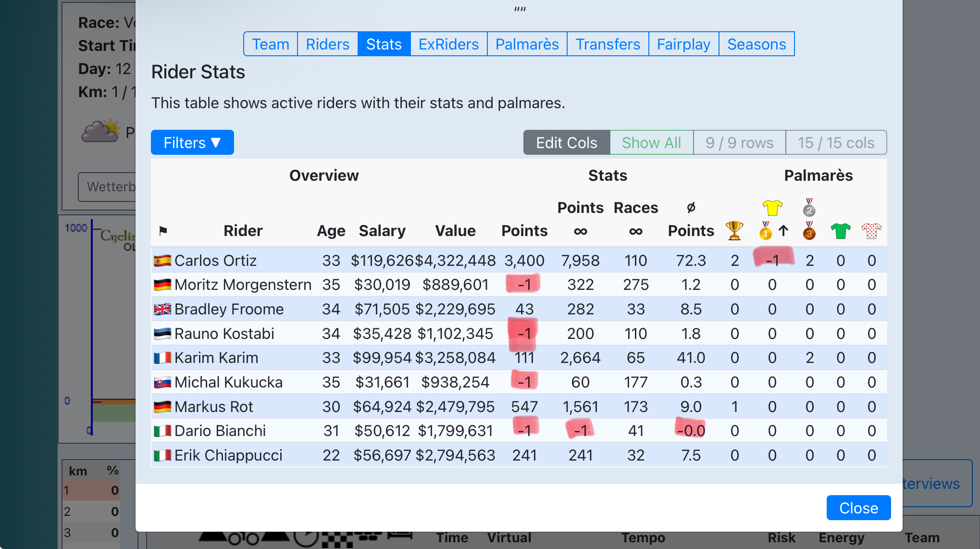The height and width of the screenshot is (549, 980).
Task: Sort table by Salary column header
Action: click(x=382, y=231)
